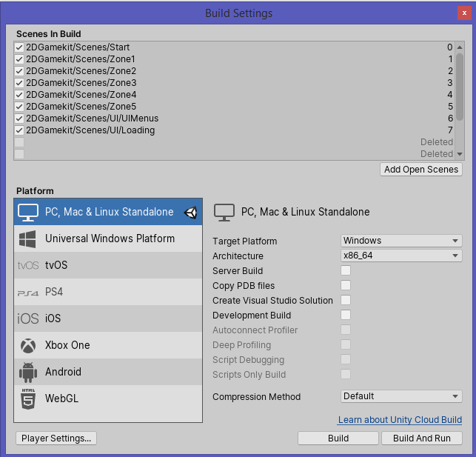Screen dimensions: 476x457
Task: Uncheck the Zone4 scene checkbox
Action: pyautogui.click(x=19, y=95)
